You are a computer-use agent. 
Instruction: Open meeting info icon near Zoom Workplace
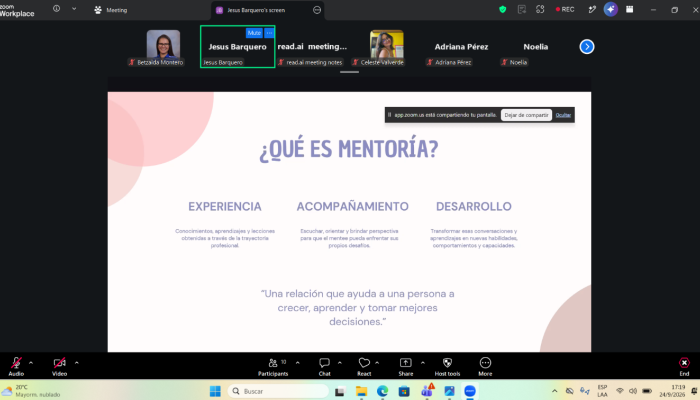(x=56, y=8)
